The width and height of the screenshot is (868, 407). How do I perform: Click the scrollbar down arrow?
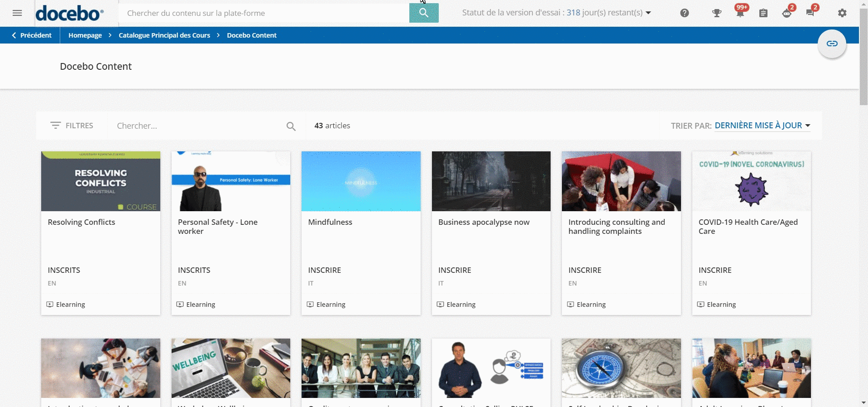click(x=863, y=402)
